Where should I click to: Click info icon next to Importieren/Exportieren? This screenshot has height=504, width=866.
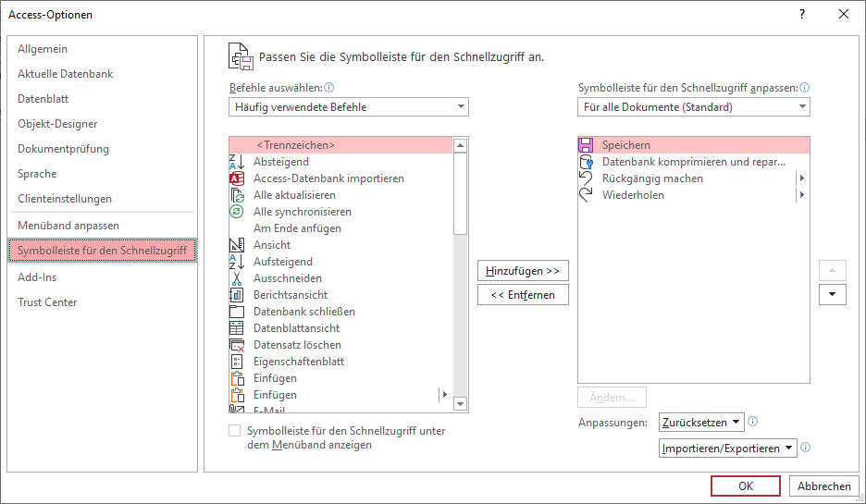(805, 448)
